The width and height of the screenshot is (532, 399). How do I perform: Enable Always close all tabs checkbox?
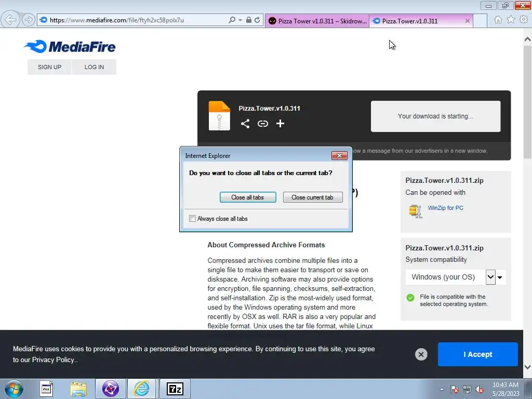tap(192, 219)
